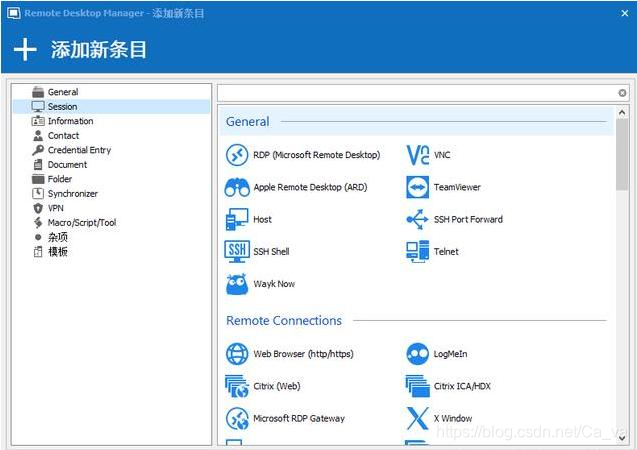The height and width of the screenshot is (450, 637).
Task: Click the Macro/Script/Tool lightning icon
Action: (38, 223)
